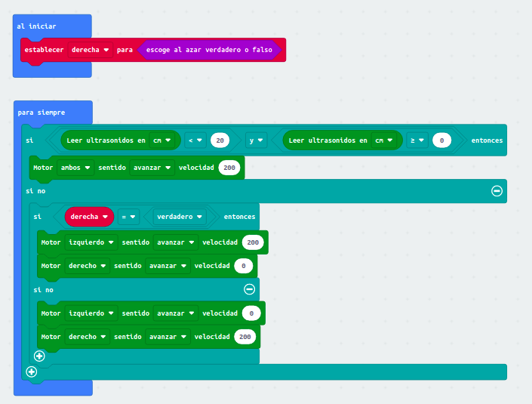Remove the outer 'si no' branch with the minus icon

coord(497,191)
